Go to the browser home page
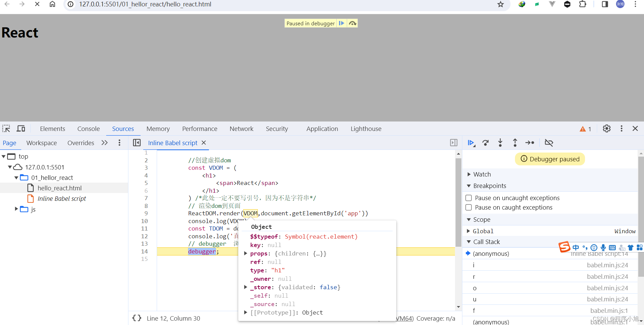The height and width of the screenshot is (325, 644). (52, 4)
